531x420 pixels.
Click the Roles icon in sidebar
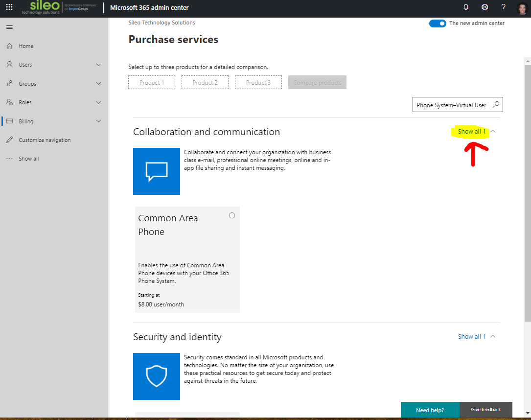tap(9, 102)
